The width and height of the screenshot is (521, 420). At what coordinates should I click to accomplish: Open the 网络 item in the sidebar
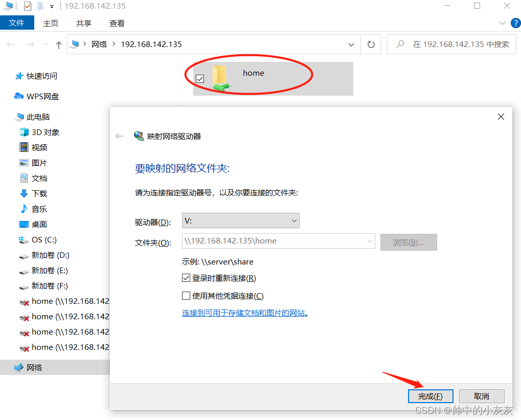[35, 367]
